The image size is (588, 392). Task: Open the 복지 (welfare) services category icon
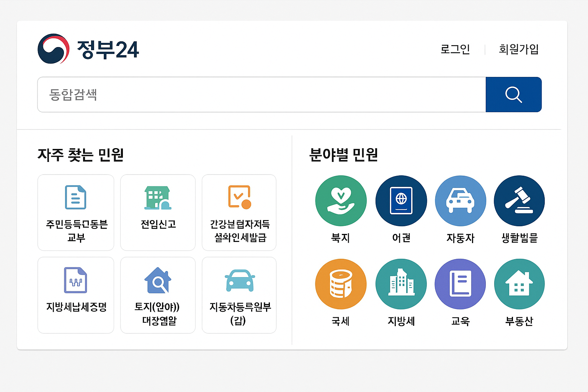click(x=341, y=200)
